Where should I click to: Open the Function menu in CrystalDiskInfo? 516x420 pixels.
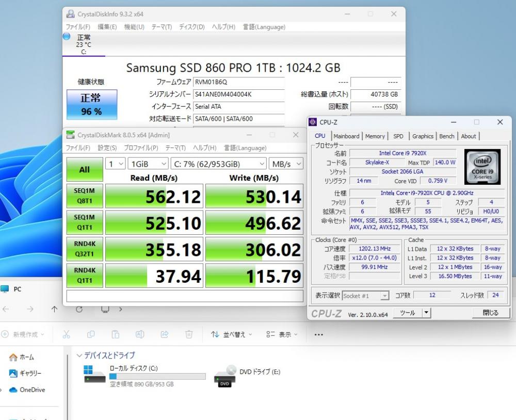tap(134, 27)
